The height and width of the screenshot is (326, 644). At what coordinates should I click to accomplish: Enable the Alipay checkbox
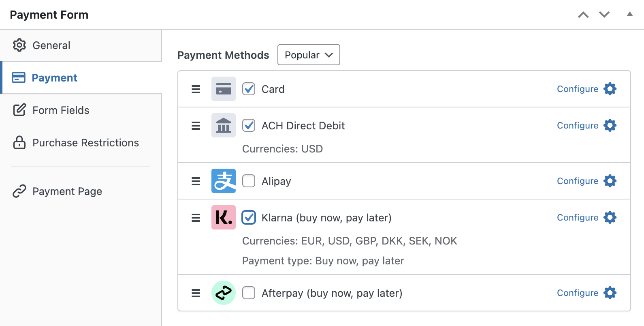(x=249, y=181)
